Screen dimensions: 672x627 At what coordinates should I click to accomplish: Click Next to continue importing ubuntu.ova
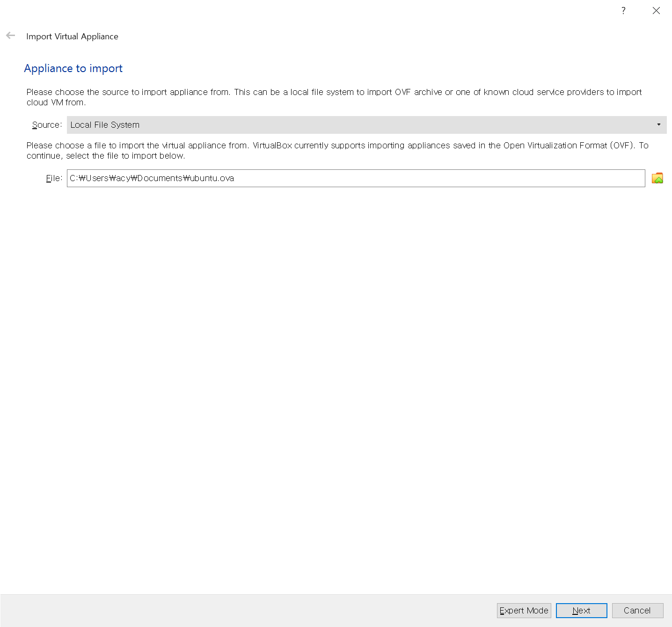tap(581, 610)
